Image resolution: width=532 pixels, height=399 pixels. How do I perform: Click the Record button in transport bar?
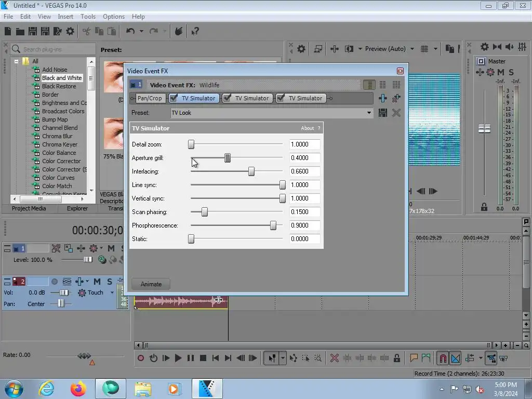tap(140, 358)
